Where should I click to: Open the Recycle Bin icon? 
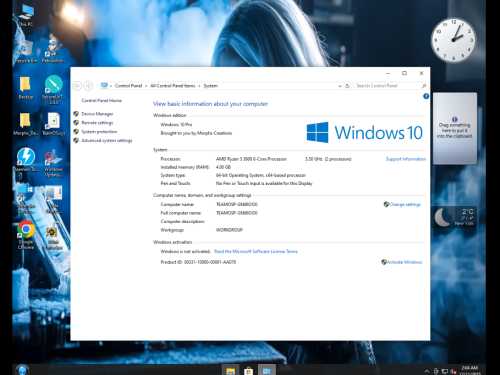pyautogui.click(x=26, y=52)
